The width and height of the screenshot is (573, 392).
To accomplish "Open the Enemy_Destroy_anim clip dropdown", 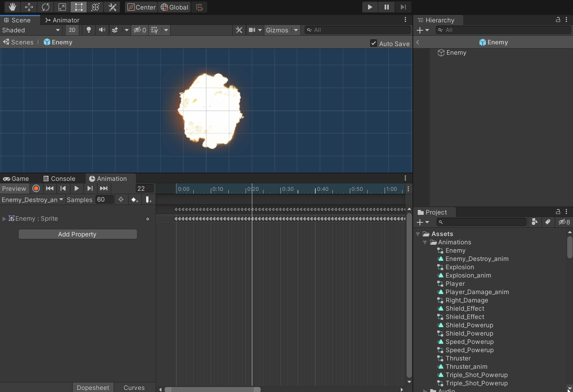I will [x=32, y=200].
